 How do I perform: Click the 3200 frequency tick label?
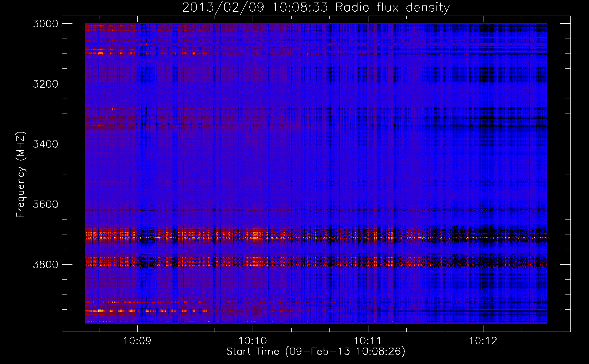(46, 84)
